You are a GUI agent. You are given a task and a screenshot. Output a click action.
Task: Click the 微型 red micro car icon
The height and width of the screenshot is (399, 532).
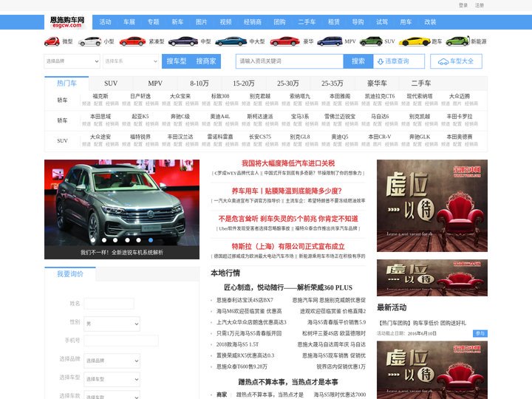tap(52, 41)
